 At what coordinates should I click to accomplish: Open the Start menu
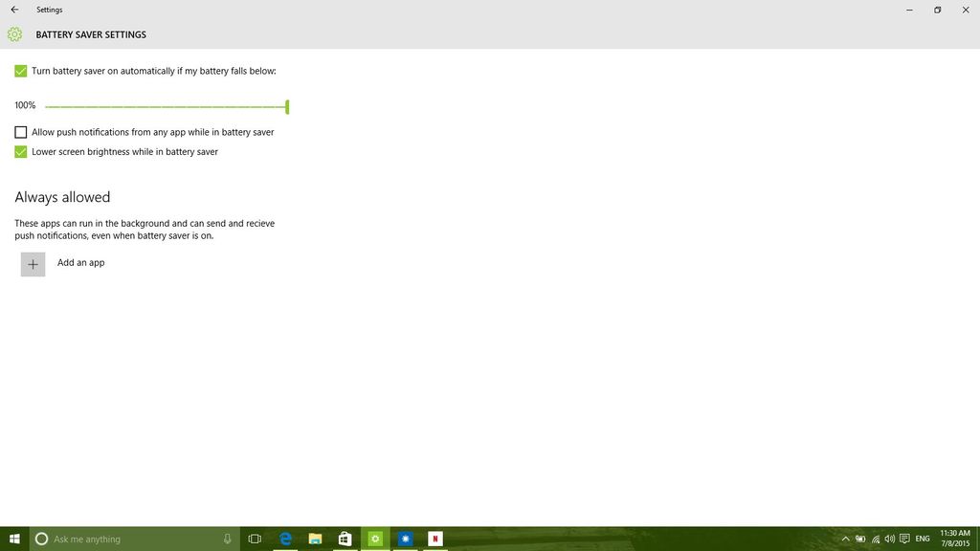[x=14, y=539]
